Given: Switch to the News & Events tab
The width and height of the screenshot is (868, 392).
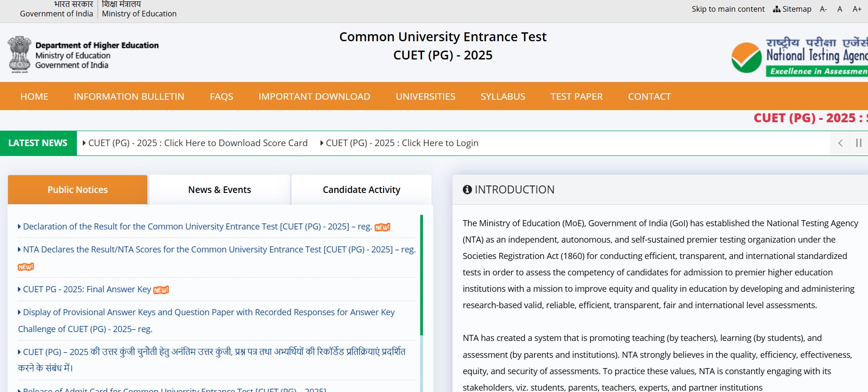Looking at the screenshot, I should pyautogui.click(x=219, y=190).
